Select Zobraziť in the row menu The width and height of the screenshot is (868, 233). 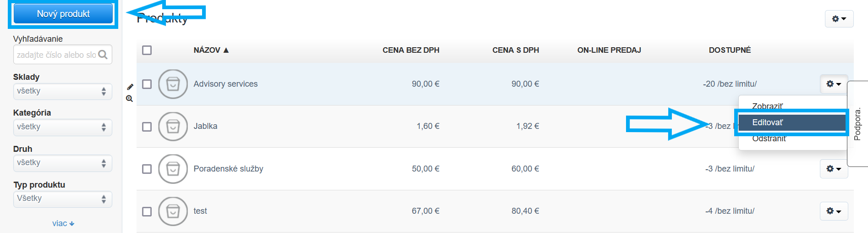click(x=768, y=106)
